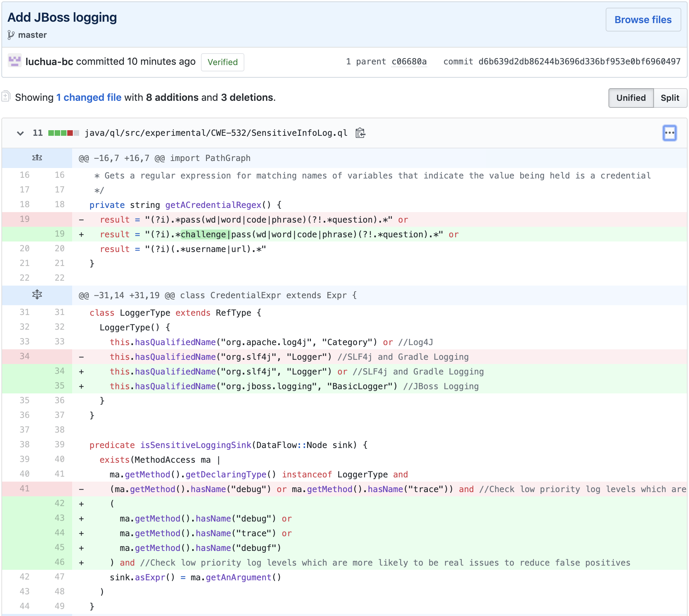Select the Unified diff view
The width and height of the screenshot is (689, 616).
[x=631, y=98]
